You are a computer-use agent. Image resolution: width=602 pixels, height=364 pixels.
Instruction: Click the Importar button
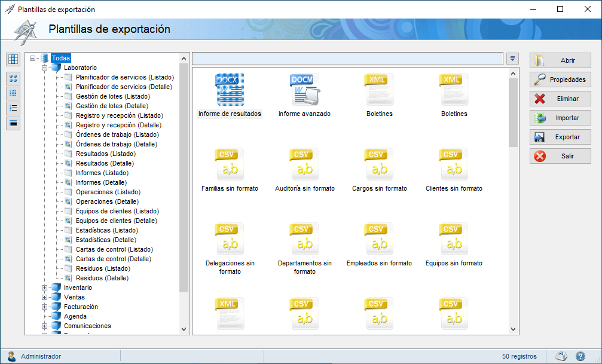(x=560, y=118)
